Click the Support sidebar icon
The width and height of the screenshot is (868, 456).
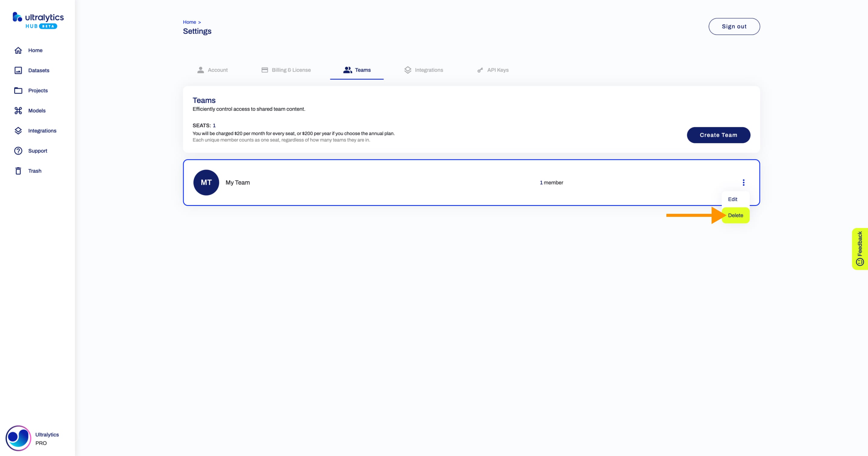pos(18,150)
